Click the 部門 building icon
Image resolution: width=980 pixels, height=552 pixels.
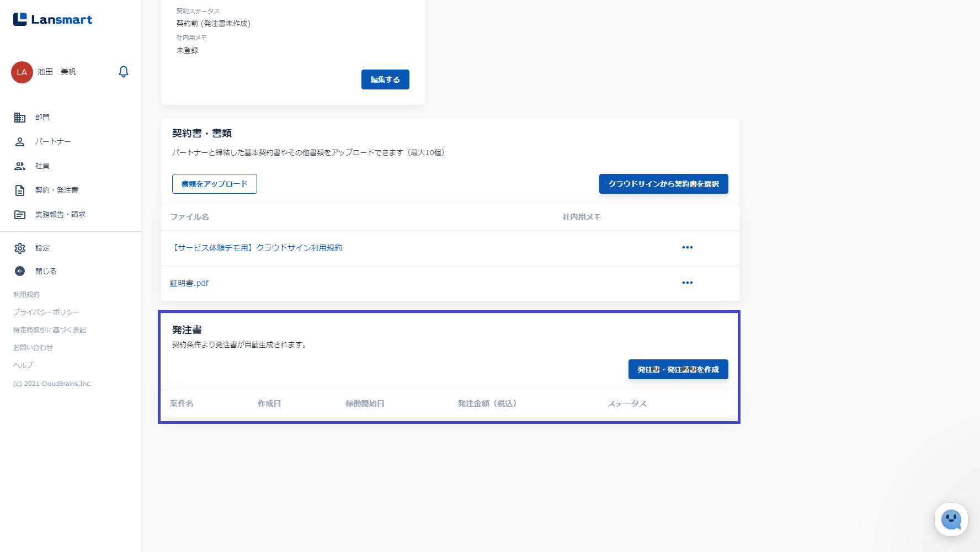[x=20, y=118]
